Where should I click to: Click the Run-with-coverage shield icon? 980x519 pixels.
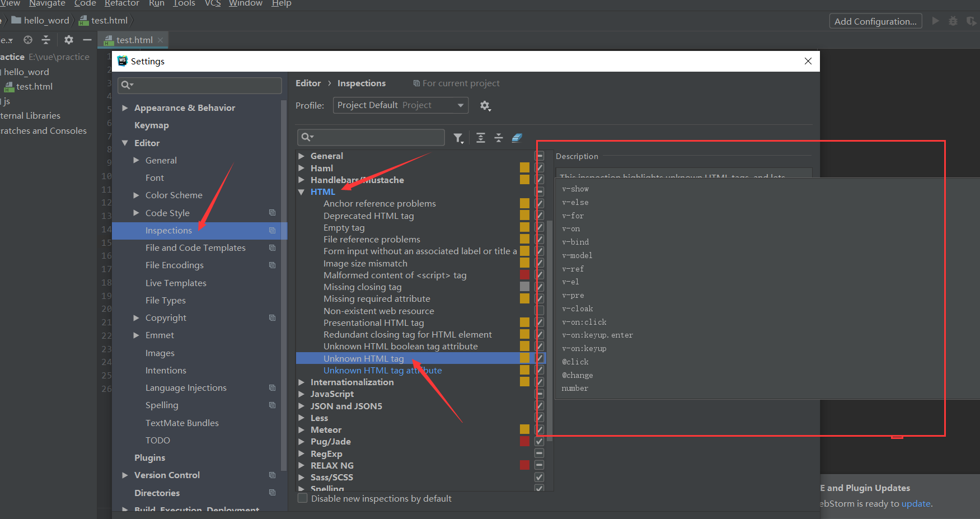[x=972, y=21]
